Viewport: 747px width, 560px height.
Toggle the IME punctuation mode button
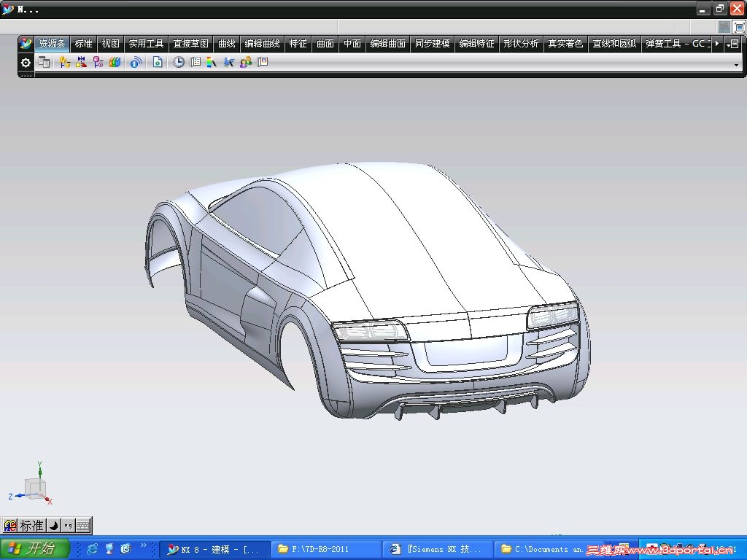coord(68,526)
